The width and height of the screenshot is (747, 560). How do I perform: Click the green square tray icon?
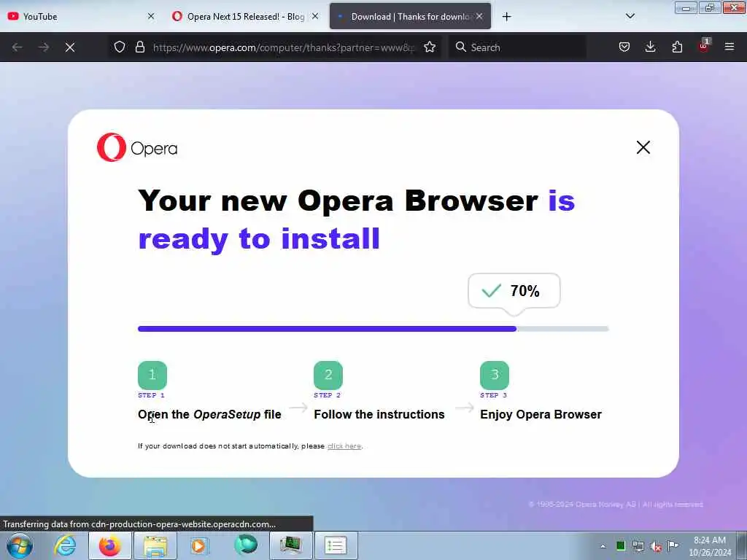click(x=620, y=545)
